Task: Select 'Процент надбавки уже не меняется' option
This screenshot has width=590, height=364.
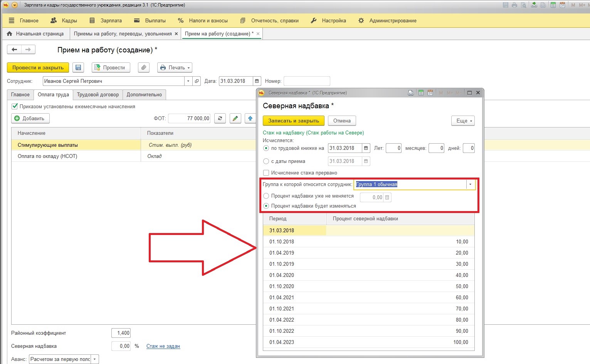Action: pos(266,196)
